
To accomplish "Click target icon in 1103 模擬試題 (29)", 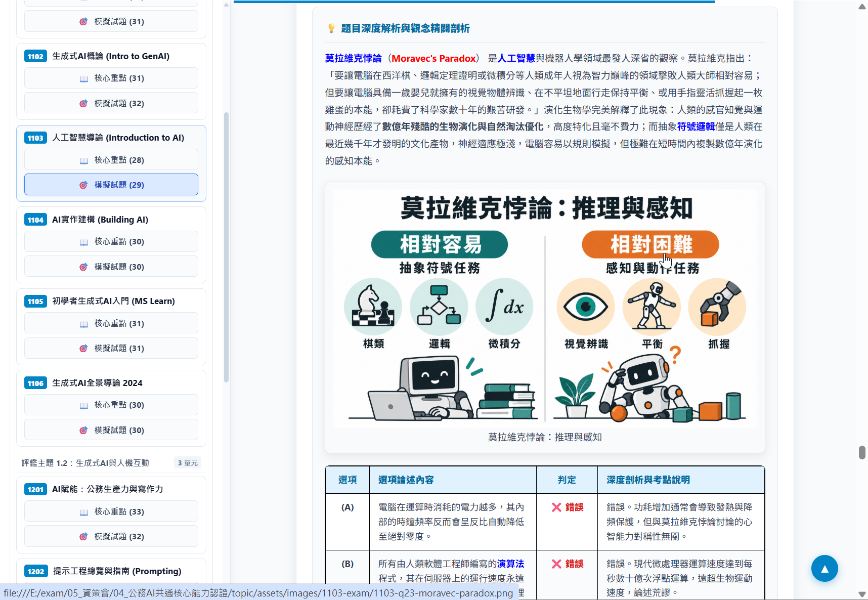I will pyautogui.click(x=83, y=185).
